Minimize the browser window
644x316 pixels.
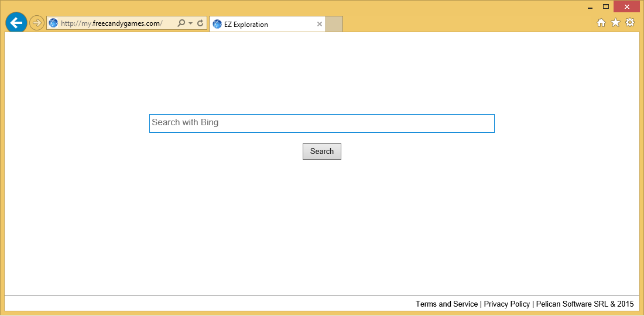pyautogui.click(x=590, y=7)
